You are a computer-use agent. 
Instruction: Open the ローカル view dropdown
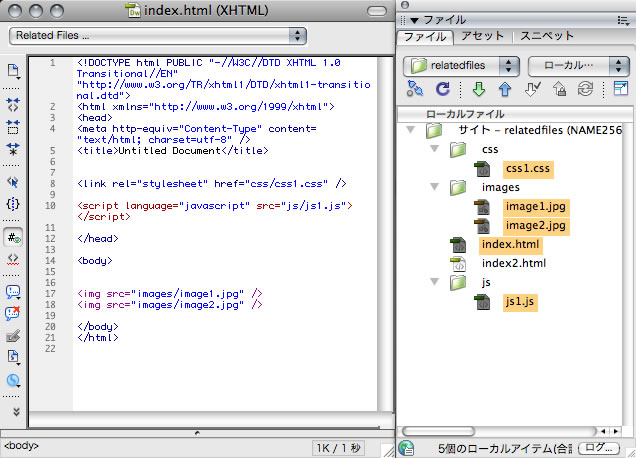click(578, 66)
